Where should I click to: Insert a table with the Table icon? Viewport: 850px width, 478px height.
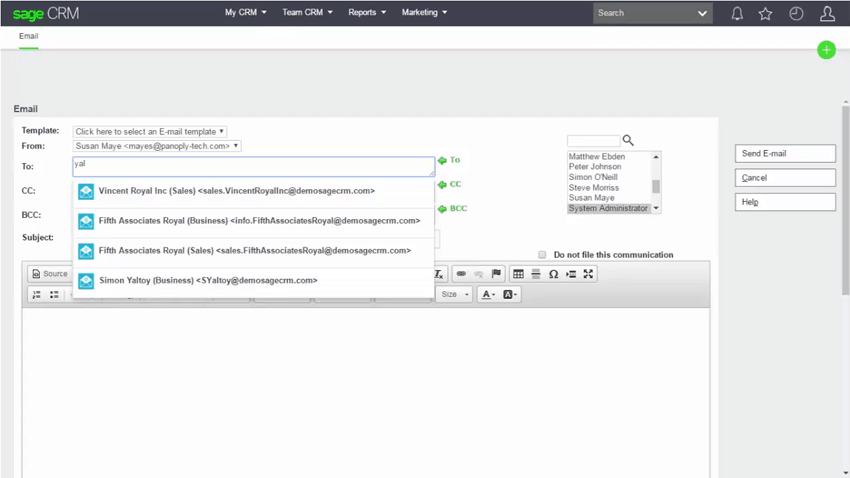518,274
